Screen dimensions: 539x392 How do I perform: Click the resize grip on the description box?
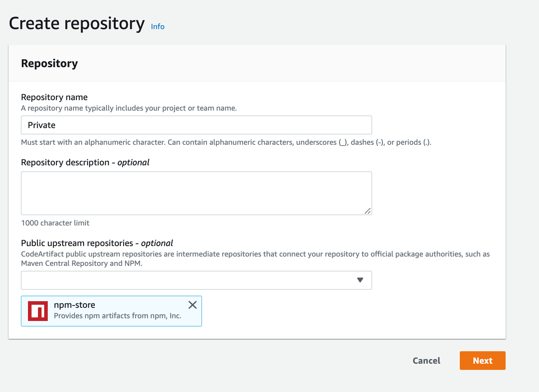click(367, 211)
